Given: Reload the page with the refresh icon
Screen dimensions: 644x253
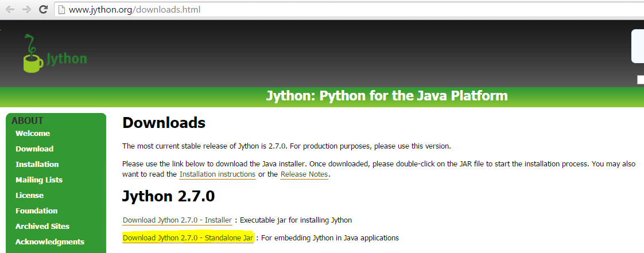Looking at the screenshot, I should tap(43, 9).
